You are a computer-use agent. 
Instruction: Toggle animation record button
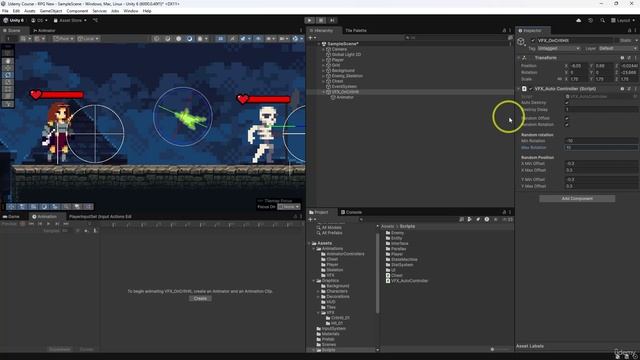pos(22,224)
